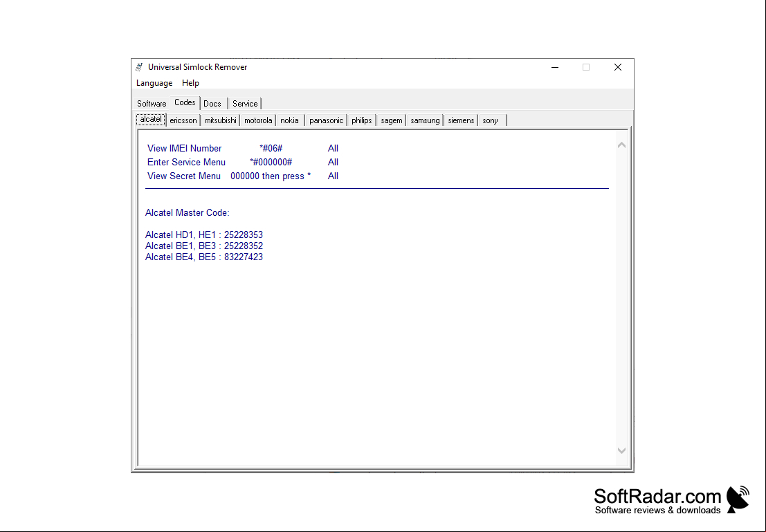The height and width of the screenshot is (532, 766).
Task: Select the philips tab
Action: [x=361, y=120]
